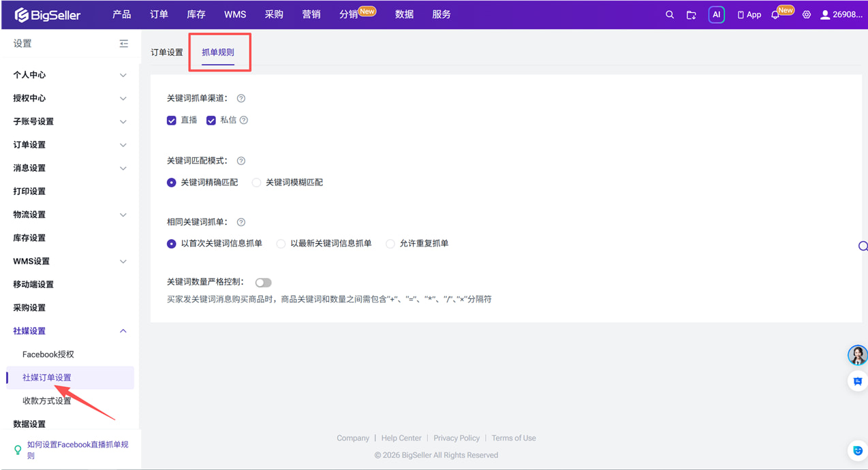Open the folder export icon in header
This screenshot has height=470, width=868.
click(x=691, y=14)
